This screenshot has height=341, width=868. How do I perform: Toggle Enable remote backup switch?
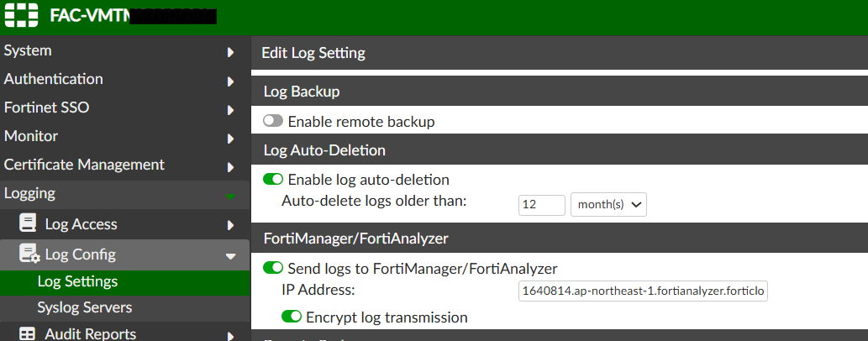[273, 121]
